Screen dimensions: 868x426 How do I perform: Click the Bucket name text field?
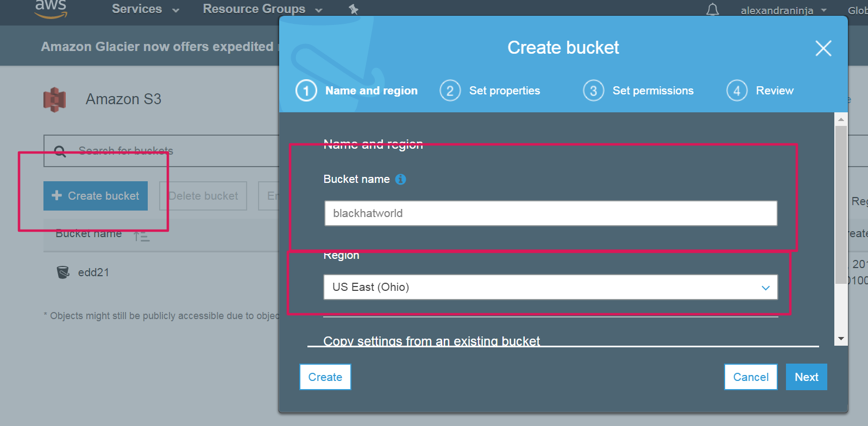pyautogui.click(x=551, y=213)
